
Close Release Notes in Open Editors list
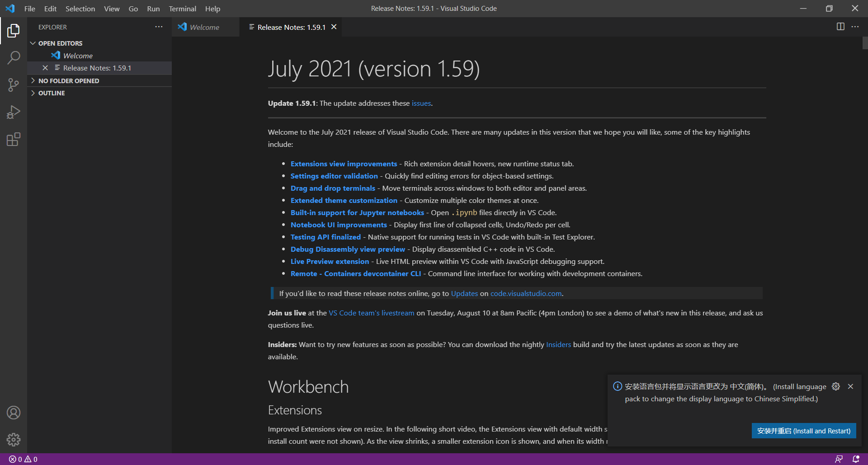point(45,68)
